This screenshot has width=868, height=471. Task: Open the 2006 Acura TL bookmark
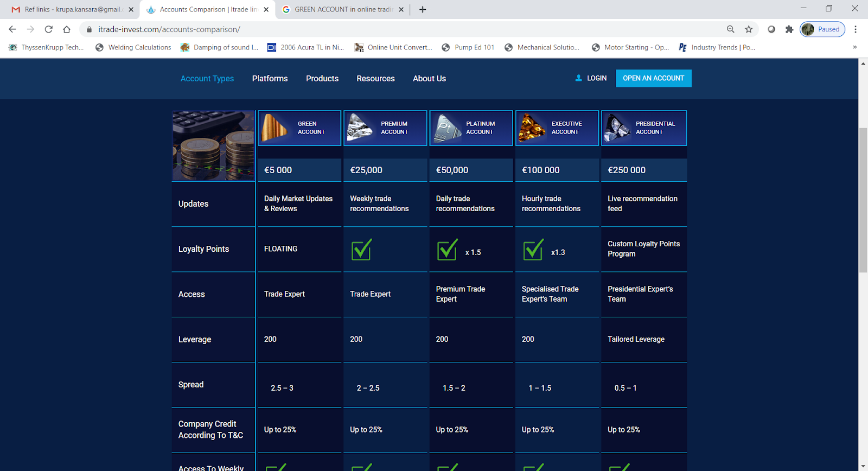(x=306, y=47)
